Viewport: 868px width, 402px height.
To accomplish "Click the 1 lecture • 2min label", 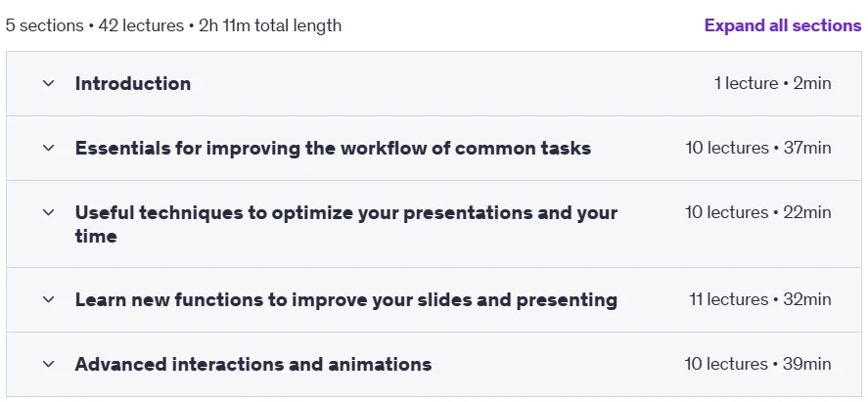I will [x=773, y=83].
